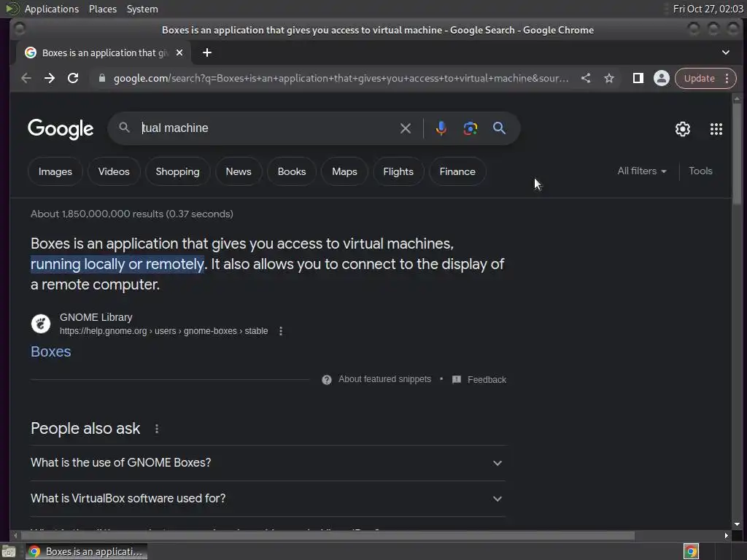
Task: Go to the Google homepage logo
Action: pyautogui.click(x=61, y=128)
